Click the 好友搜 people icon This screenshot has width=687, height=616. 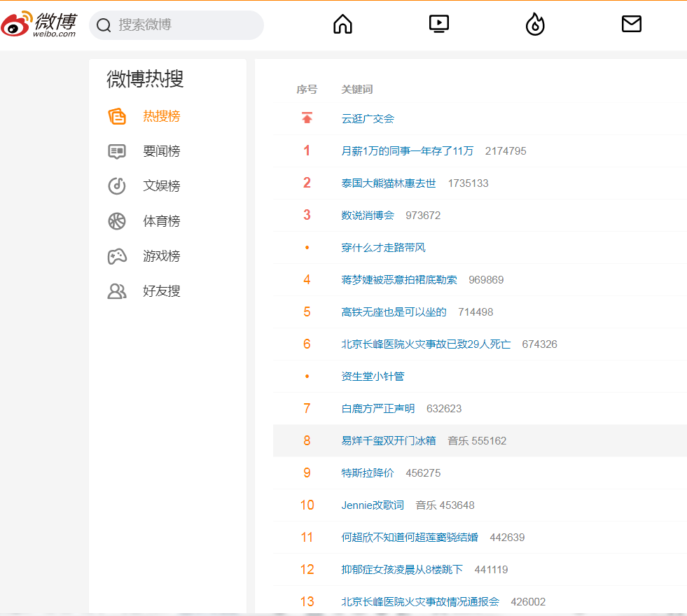pyautogui.click(x=117, y=291)
